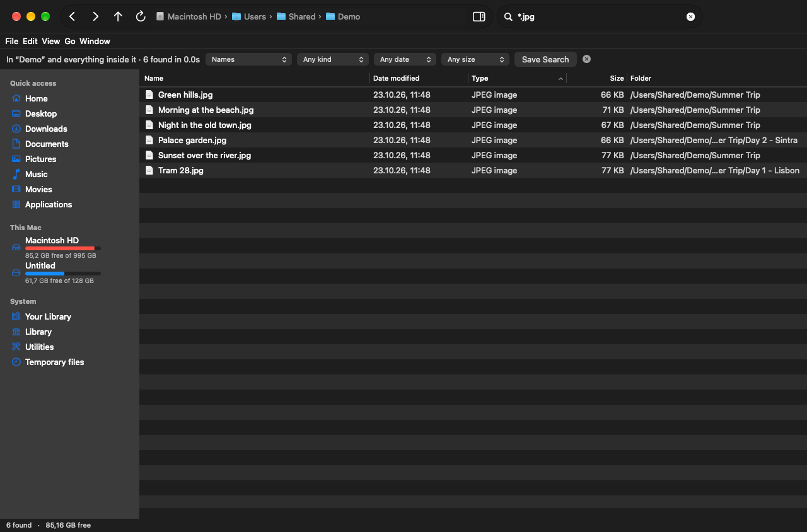Screen dimensions: 807x532
Task: Open the Music sidebar item
Action: coord(36,174)
